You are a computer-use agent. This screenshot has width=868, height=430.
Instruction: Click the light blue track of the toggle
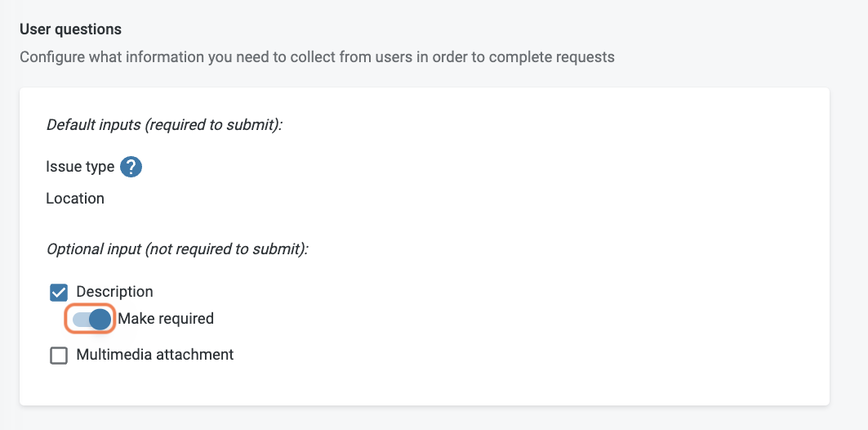point(80,319)
